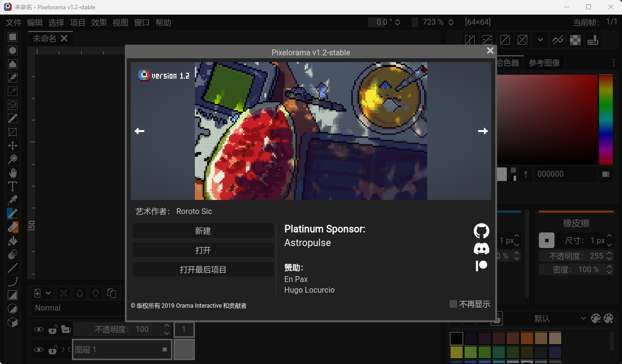Open the 效果 menu

pyautogui.click(x=99, y=22)
